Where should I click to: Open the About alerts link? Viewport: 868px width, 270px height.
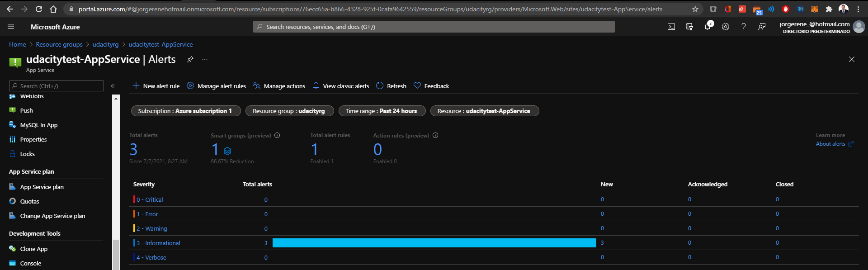[835, 144]
